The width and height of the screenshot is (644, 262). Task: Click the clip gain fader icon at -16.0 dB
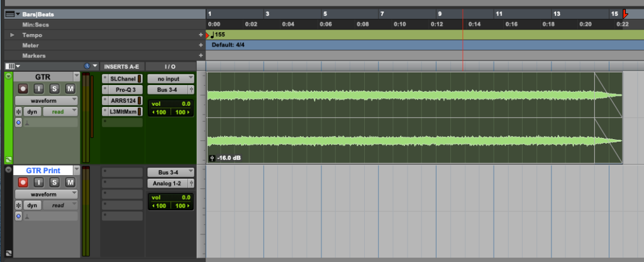[x=213, y=158]
